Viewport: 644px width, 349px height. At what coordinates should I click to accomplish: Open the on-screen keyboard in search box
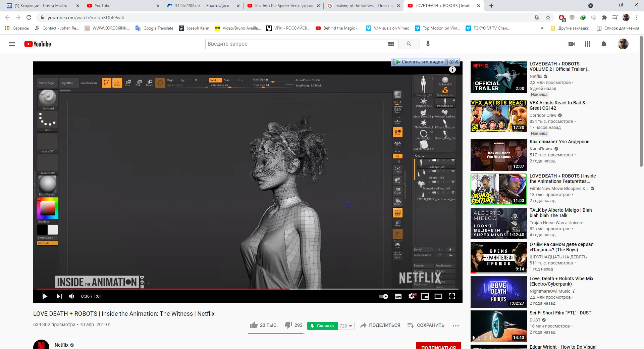tap(391, 44)
